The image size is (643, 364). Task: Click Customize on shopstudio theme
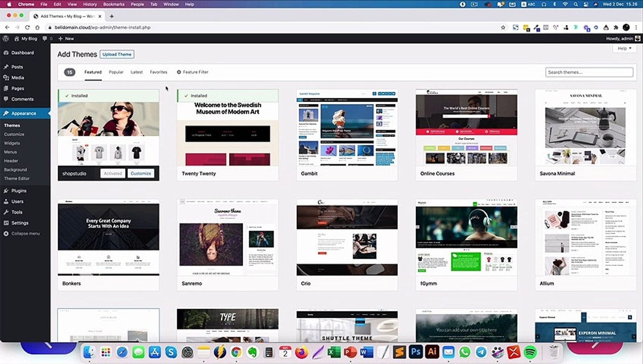tap(141, 173)
